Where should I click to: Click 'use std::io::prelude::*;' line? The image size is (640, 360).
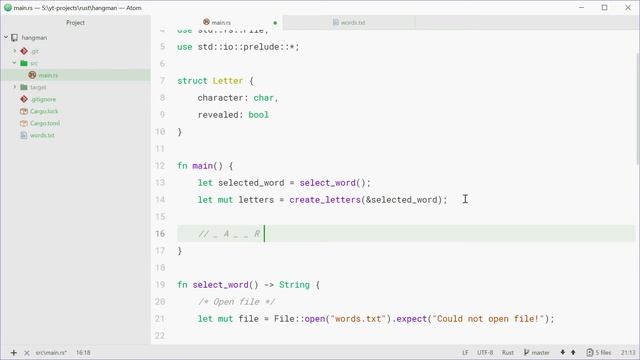coord(238,47)
